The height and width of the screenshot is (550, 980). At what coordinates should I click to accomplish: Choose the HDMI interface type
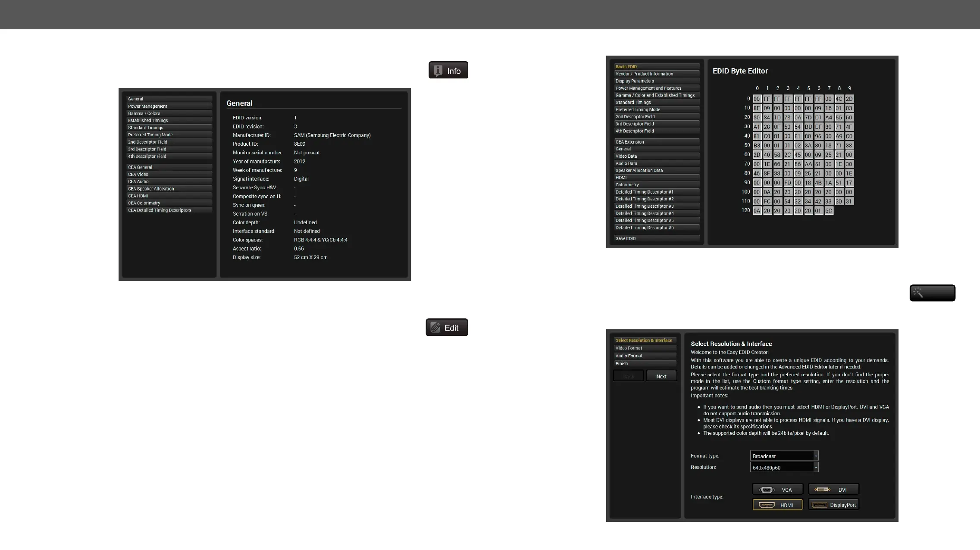pyautogui.click(x=777, y=505)
